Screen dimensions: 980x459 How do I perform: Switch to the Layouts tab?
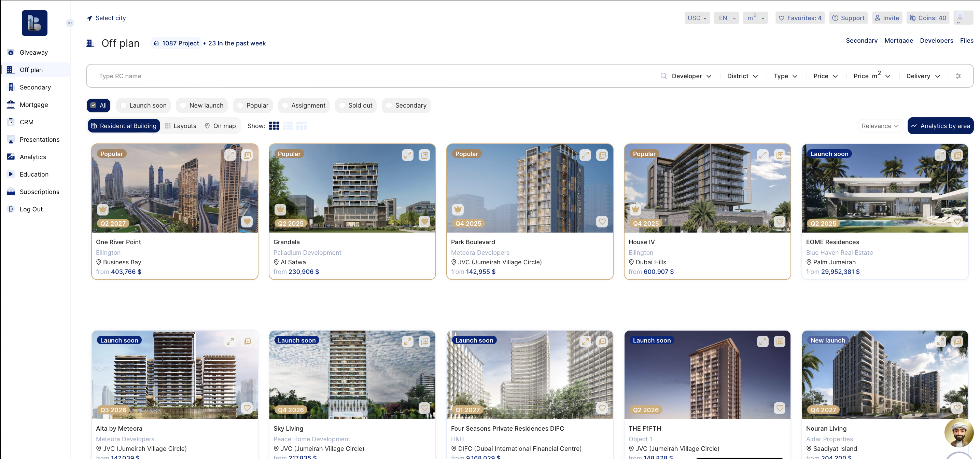click(x=180, y=126)
